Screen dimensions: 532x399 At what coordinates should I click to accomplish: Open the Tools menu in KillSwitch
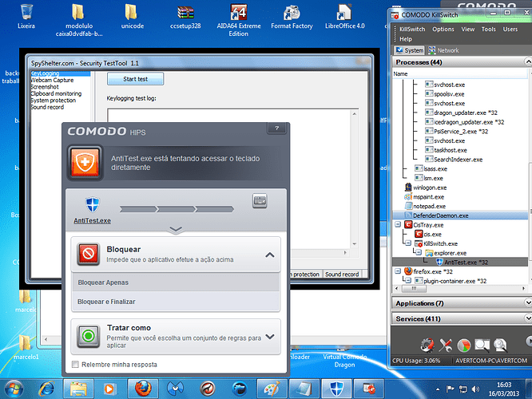[x=489, y=30]
